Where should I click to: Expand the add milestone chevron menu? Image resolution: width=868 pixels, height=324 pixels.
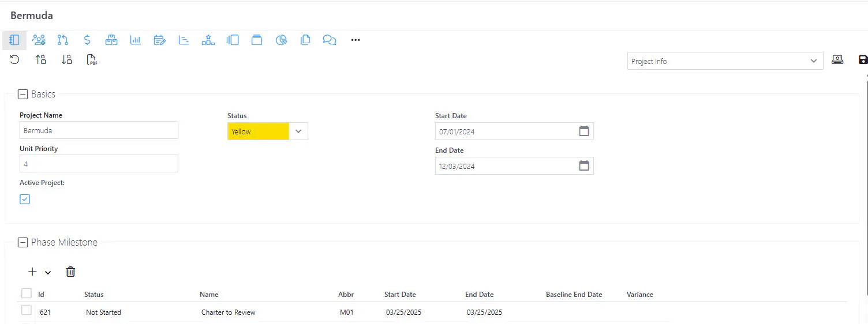pos(48,273)
